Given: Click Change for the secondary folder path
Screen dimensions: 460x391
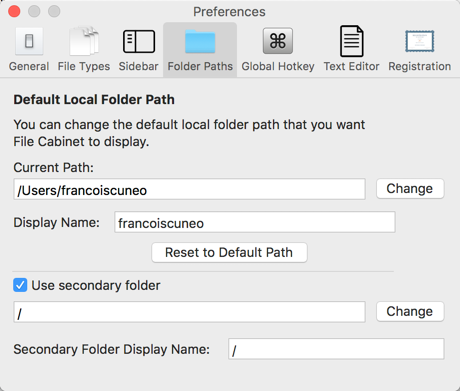Looking at the screenshot, I should point(410,311).
